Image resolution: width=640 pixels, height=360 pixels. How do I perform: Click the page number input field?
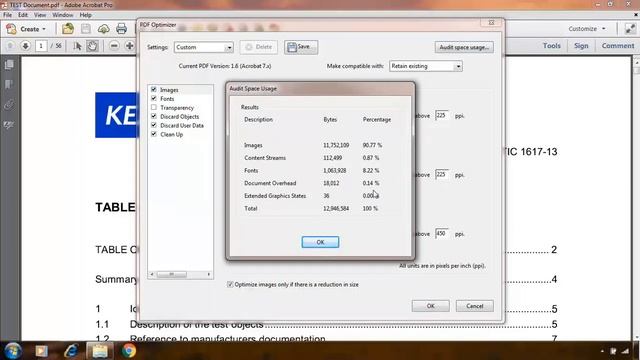(41, 46)
